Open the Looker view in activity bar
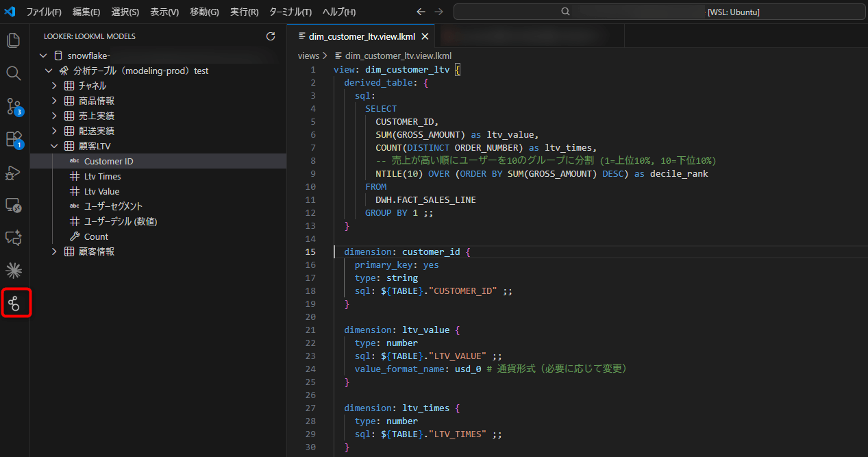This screenshot has height=457, width=868. click(14, 303)
